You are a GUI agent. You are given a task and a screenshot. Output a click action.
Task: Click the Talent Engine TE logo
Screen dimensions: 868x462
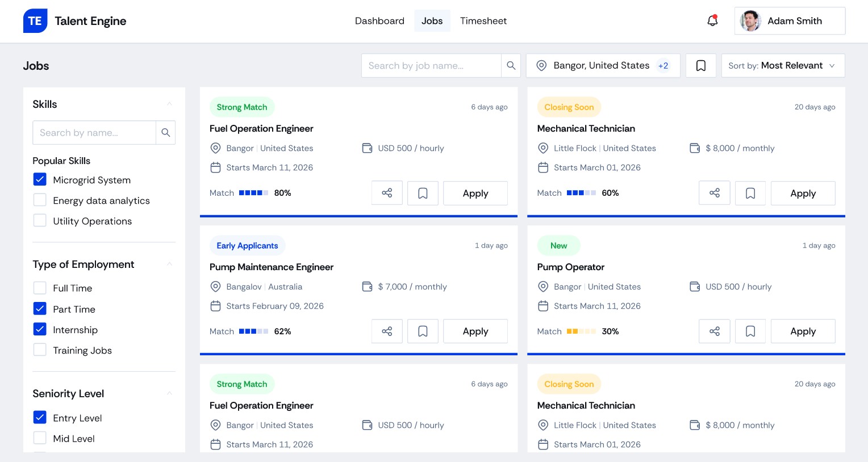(35, 21)
